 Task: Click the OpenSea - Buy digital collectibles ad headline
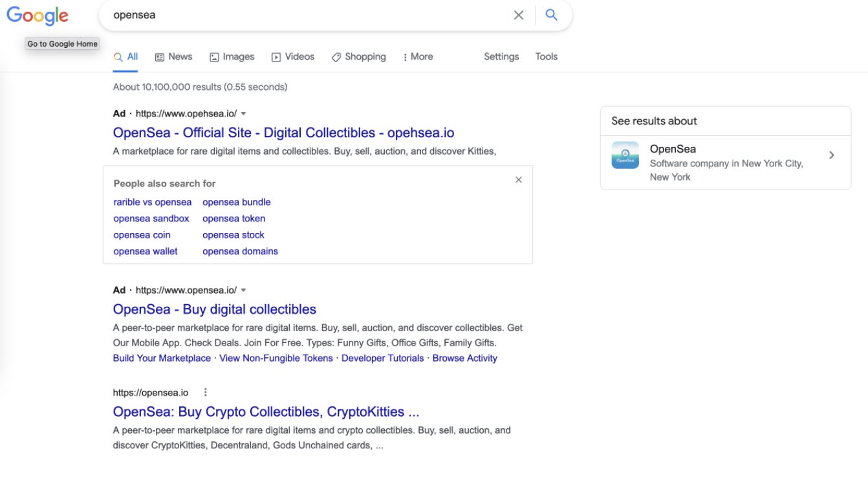click(213, 309)
